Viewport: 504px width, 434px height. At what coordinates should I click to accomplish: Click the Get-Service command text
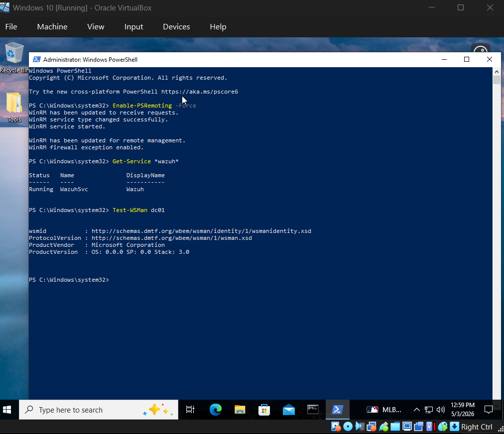[131, 161]
